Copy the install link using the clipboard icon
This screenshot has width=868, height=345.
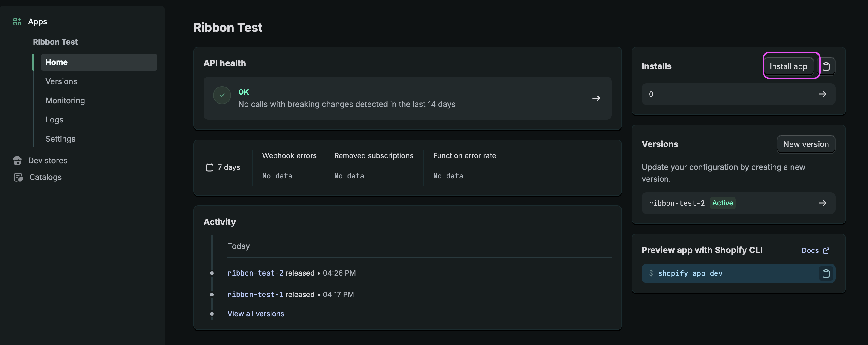pyautogui.click(x=827, y=66)
